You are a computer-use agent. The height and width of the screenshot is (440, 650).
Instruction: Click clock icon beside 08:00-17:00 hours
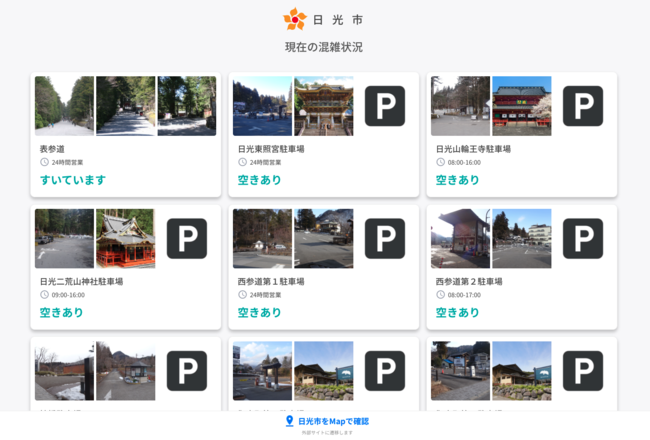(x=440, y=295)
